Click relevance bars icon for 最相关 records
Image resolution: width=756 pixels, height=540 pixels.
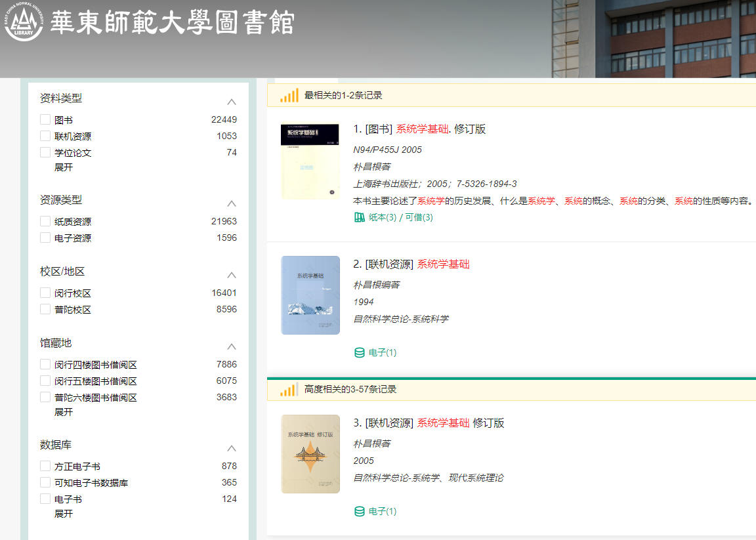[x=289, y=95]
